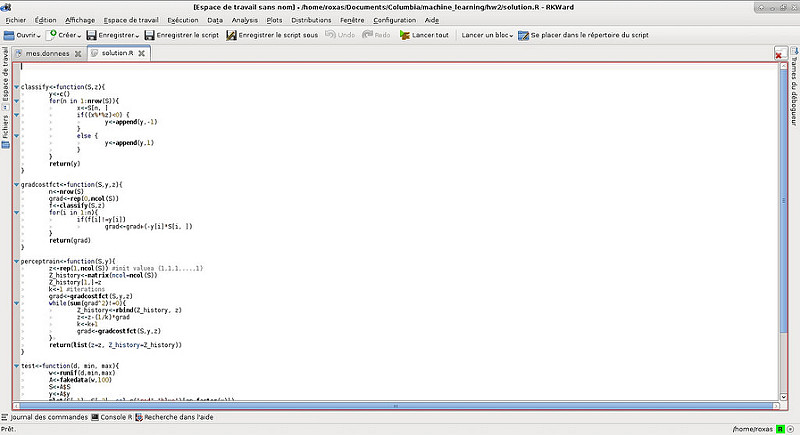Screen dimensions: 800x435
Task: Click the Console R terminal icon
Action: [95, 417]
